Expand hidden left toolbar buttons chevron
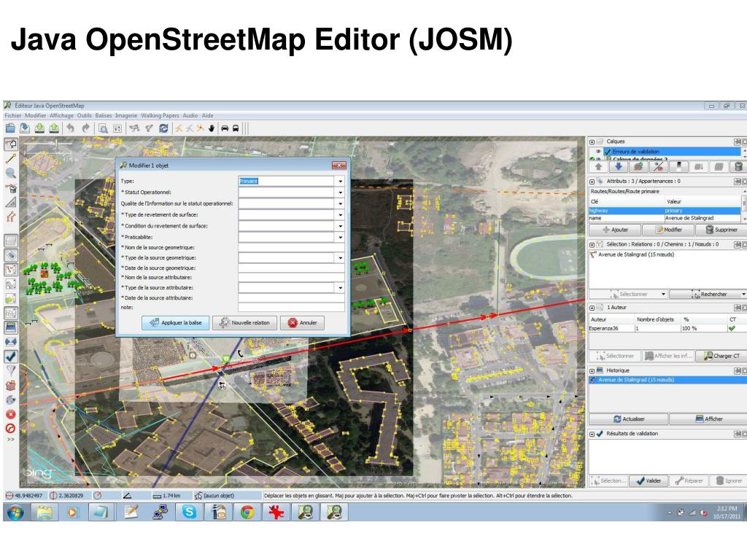 point(10,439)
